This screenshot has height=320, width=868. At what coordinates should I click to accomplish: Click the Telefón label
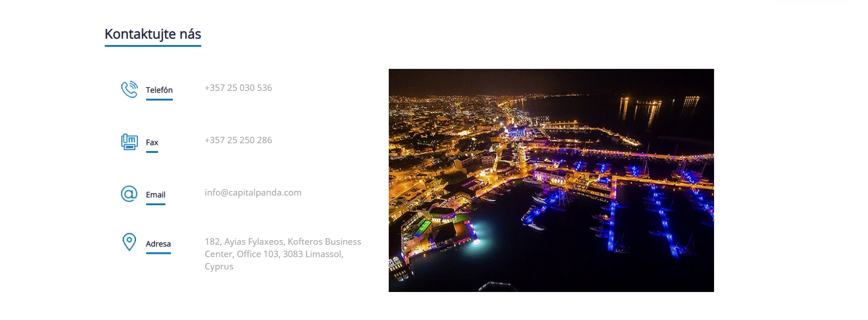pos(159,90)
